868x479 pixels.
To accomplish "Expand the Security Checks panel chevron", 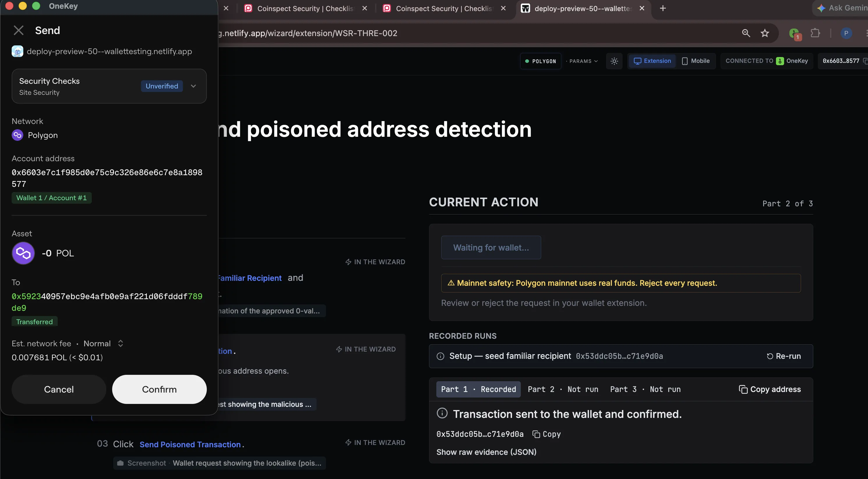I will click(x=193, y=86).
